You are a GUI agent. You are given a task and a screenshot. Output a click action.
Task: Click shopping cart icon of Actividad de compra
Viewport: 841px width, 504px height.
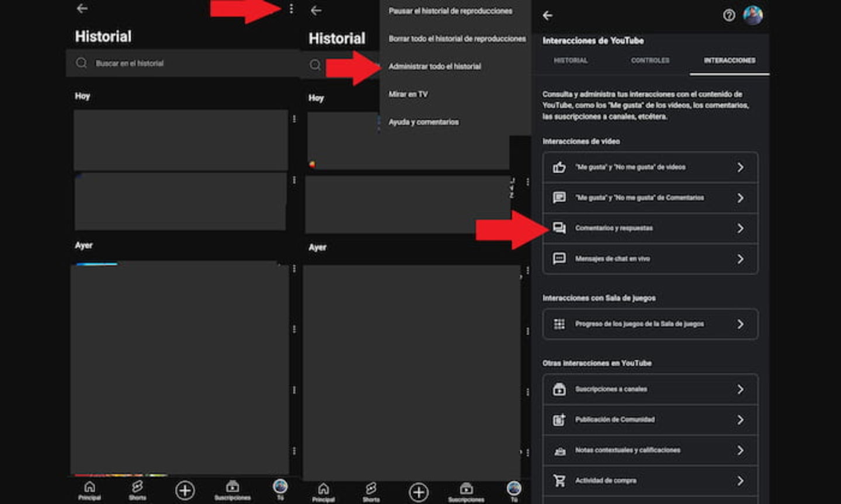click(x=559, y=481)
